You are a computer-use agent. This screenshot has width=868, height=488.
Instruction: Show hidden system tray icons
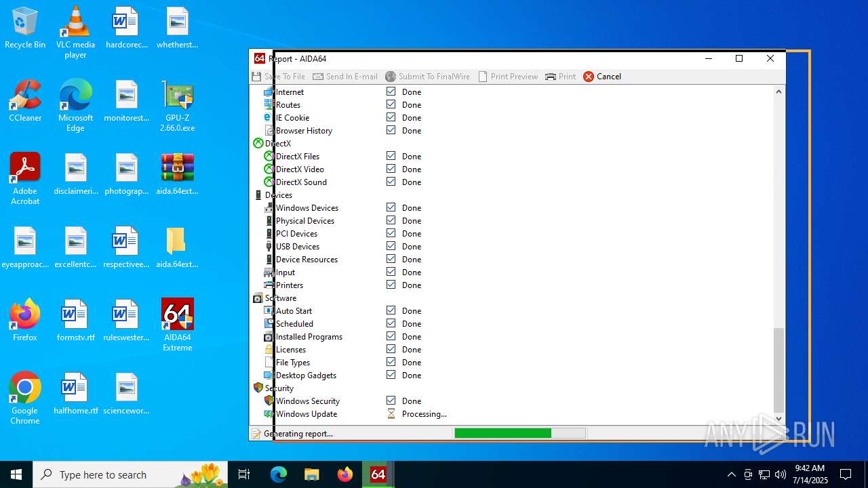tap(731, 474)
